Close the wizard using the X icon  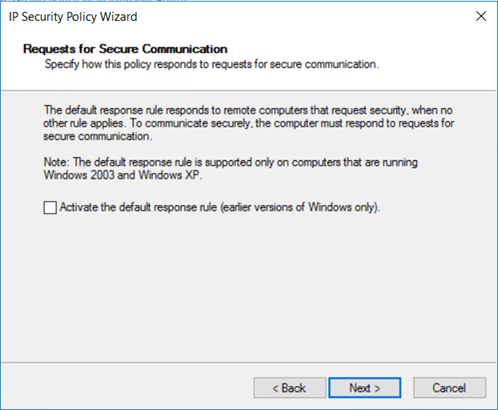[481, 16]
